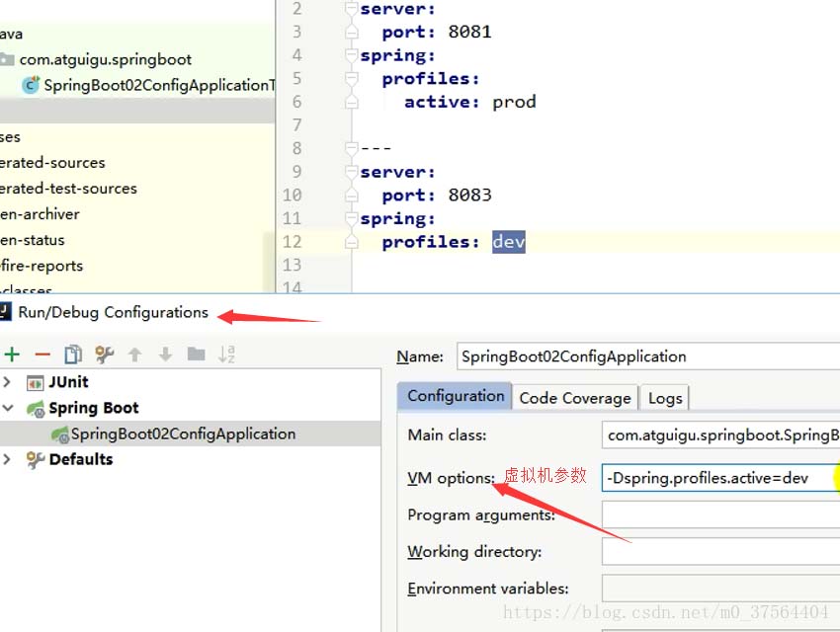840x632 pixels.
Task: Click the Environment variables field
Action: coord(720,589)
